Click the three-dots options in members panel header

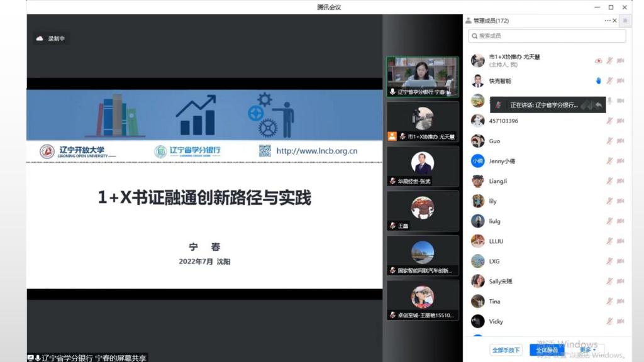coord(608,21)
